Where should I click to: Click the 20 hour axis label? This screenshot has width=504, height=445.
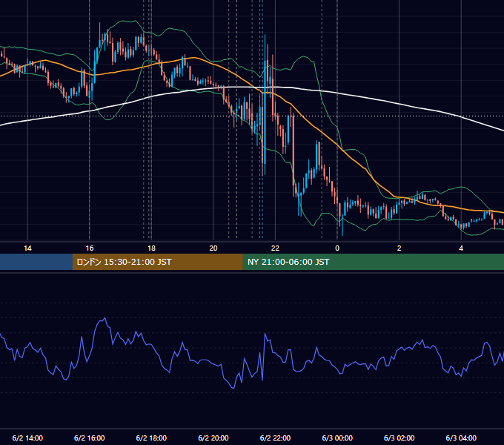click(x=213, y=248)
